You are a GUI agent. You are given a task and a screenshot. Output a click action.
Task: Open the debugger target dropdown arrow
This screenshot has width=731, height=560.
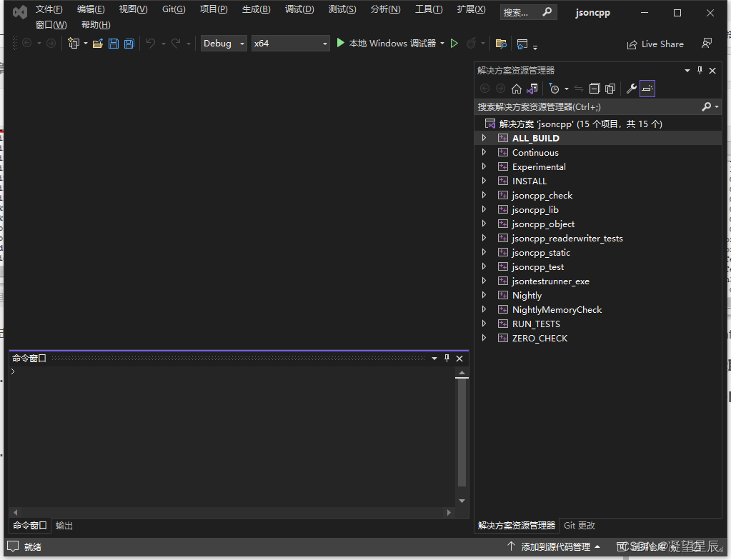(442, 44)
